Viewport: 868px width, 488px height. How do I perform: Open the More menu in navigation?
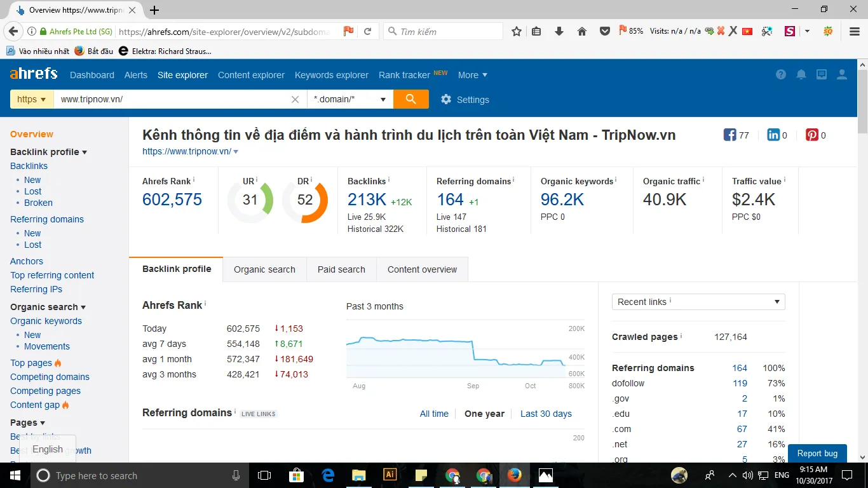(472, 75)
